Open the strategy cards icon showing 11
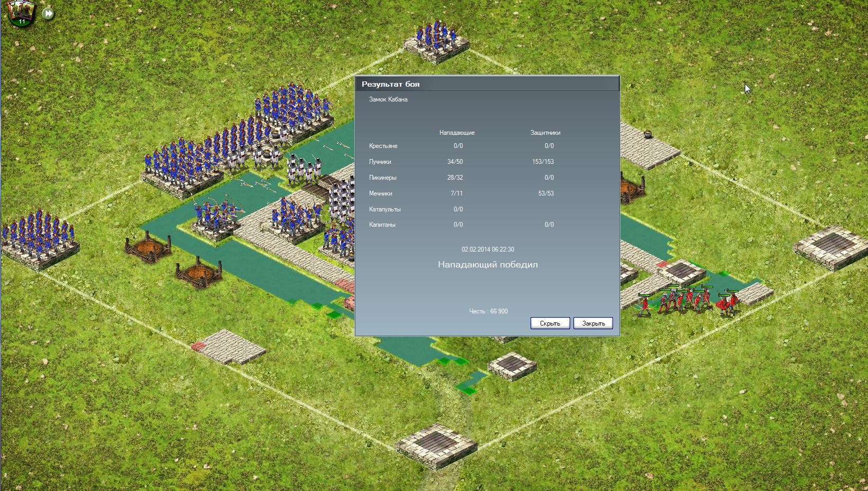 (22, 13)
